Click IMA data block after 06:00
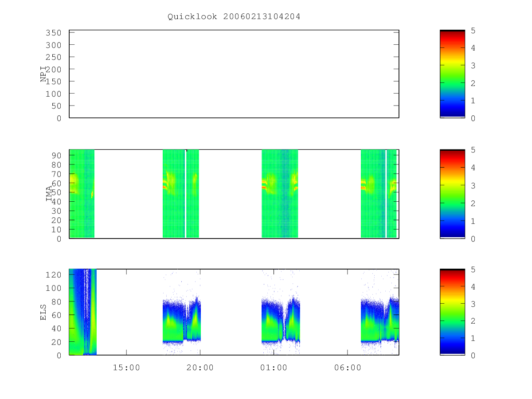This screenshot has height=399, width=532. tap(379, 194)
